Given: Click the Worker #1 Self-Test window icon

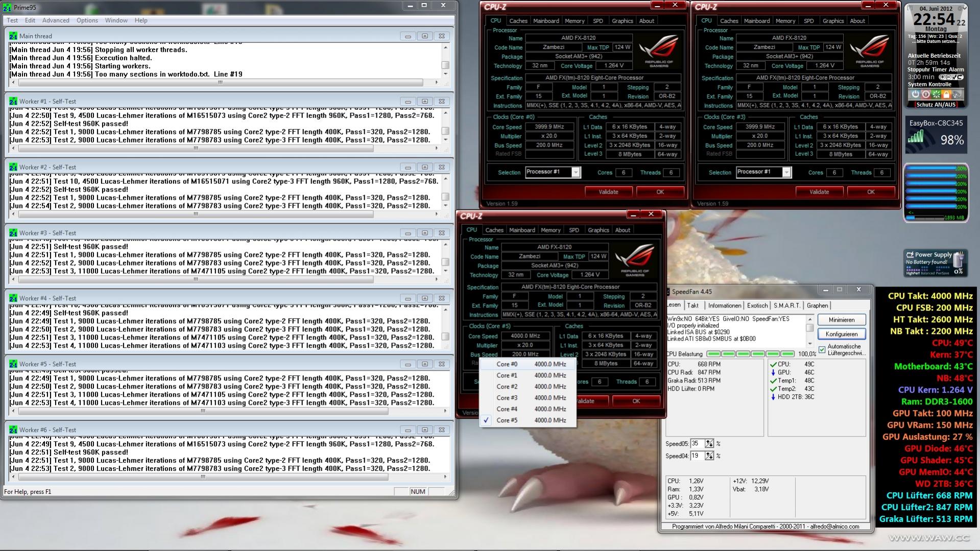Looking at the screenshot, I should pyautogui.click(x=13, y=101).
